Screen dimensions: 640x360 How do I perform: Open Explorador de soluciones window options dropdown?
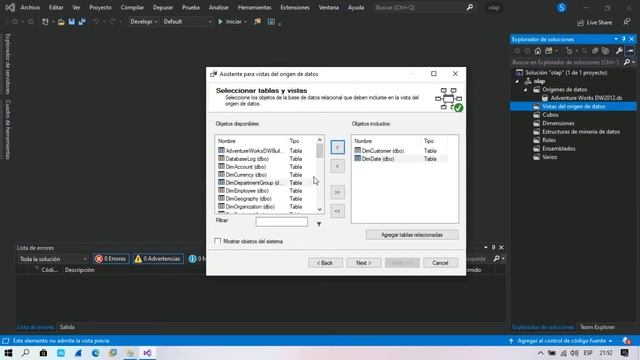coord(616,39)
